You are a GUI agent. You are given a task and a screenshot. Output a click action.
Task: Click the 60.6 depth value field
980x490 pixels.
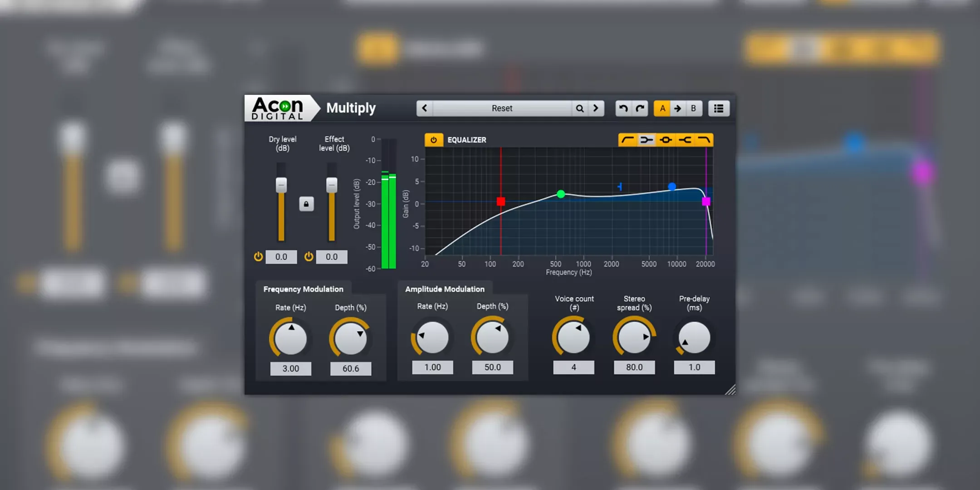pyautogui.click(x=351, y=369)
